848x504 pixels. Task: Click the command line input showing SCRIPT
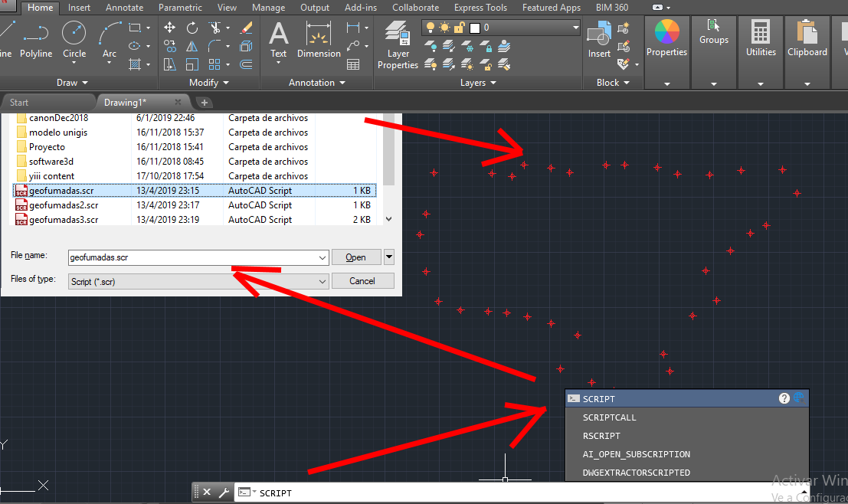tap(519, 493)
